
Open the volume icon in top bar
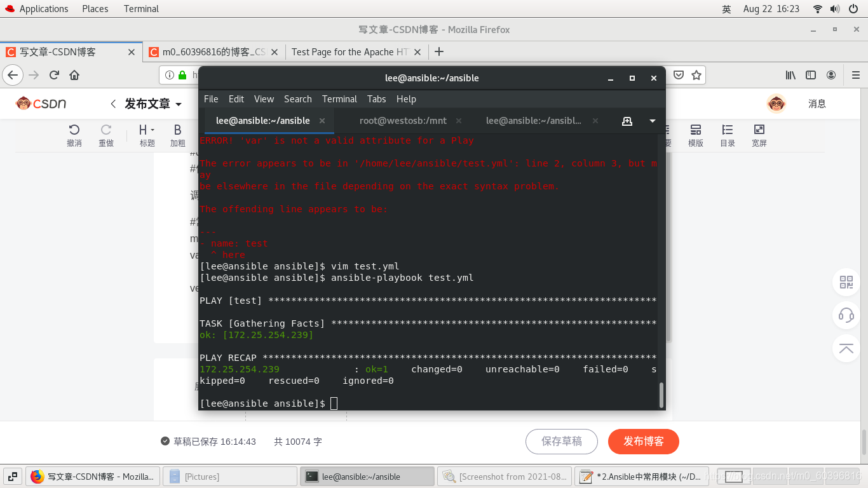click(x=835, y=9)
